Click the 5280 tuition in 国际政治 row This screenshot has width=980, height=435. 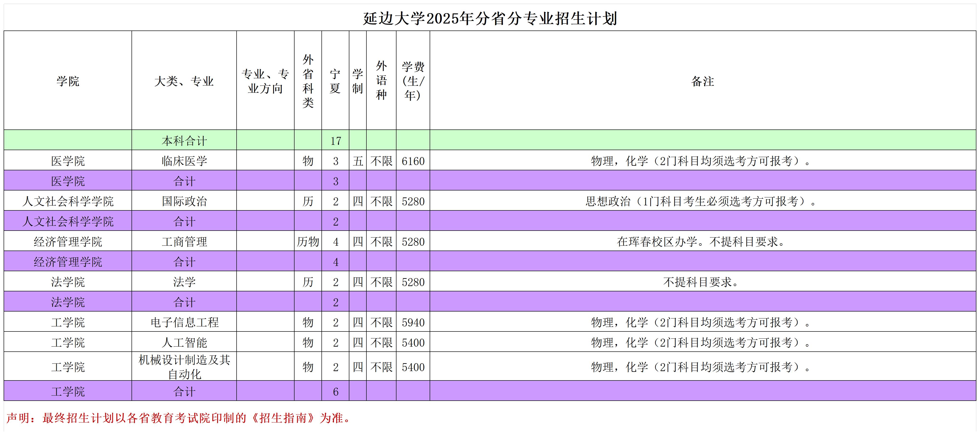coord(413,201)
